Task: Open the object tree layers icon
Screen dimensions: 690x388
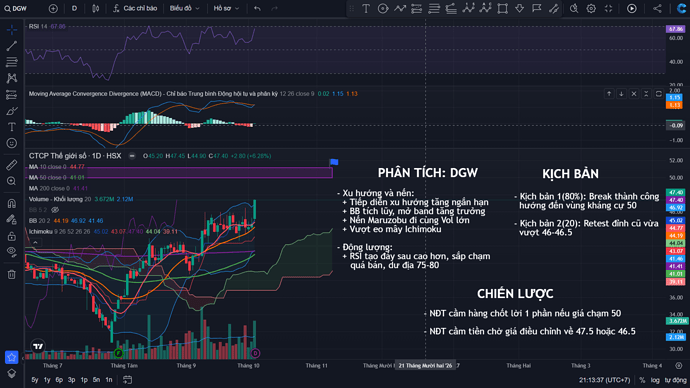Action: click(x=12, y=373)
